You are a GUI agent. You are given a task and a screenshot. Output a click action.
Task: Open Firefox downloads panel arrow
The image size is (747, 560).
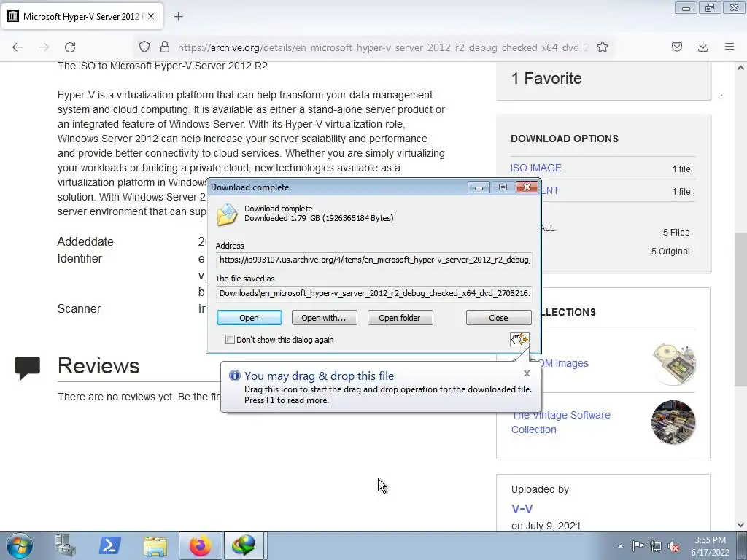coord(703,47)
